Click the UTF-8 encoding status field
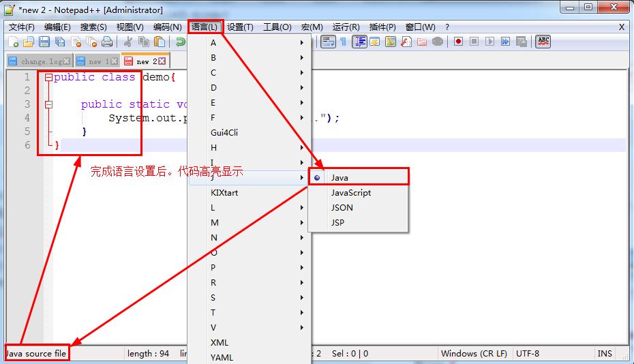 (528, 354)
